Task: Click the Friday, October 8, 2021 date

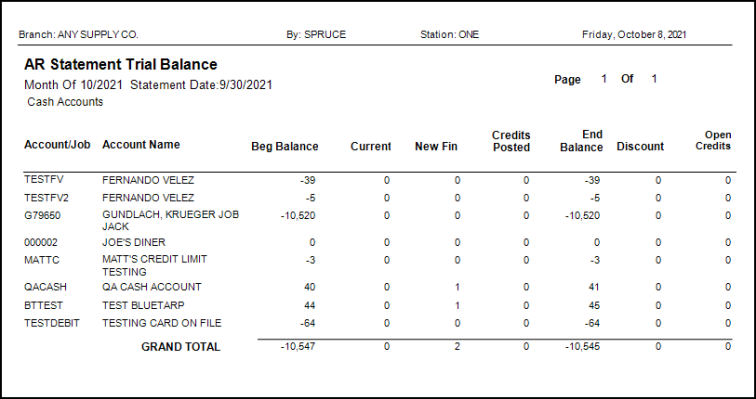Action: (634, 35)
